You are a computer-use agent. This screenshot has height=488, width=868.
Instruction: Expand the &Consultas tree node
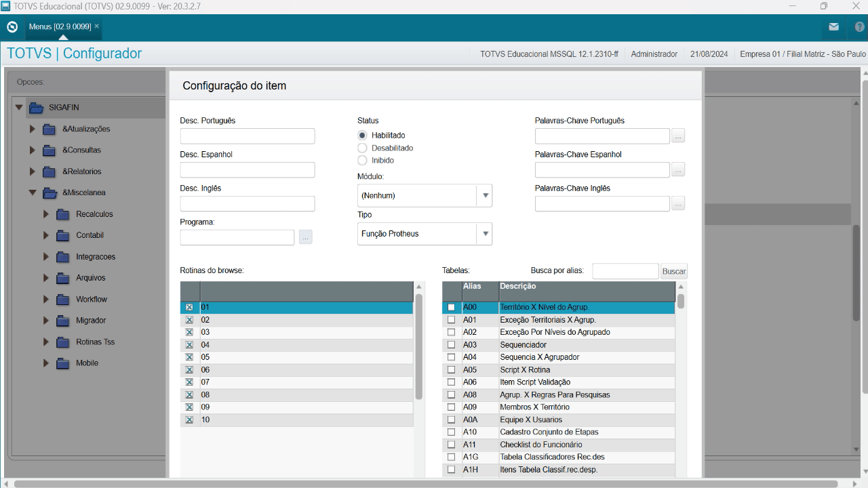(x=32, y=150)
